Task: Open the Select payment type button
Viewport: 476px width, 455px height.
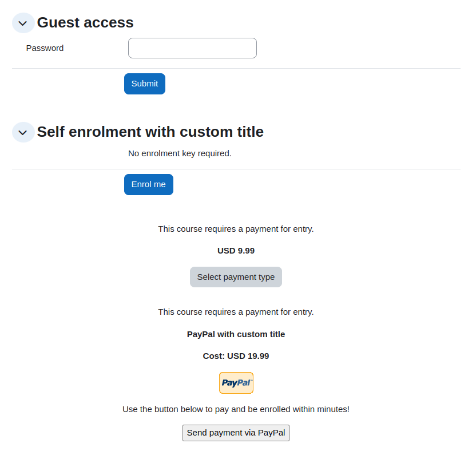Action: coord(236,277)
